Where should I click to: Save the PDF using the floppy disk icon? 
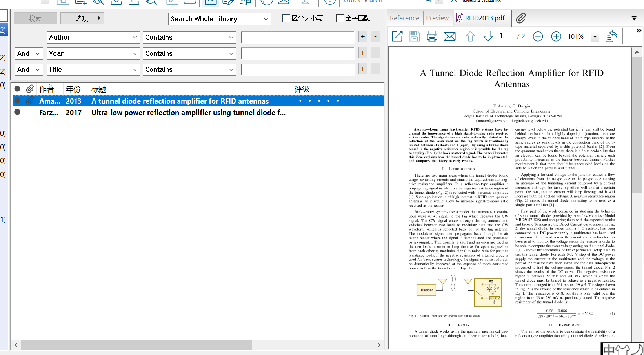[x=415, y=36]
